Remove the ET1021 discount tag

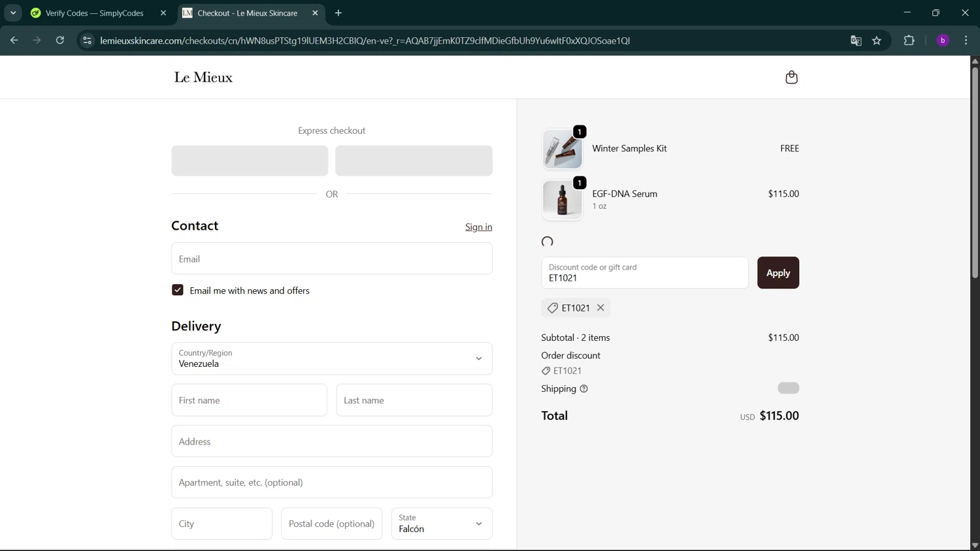tap(600, 307)
